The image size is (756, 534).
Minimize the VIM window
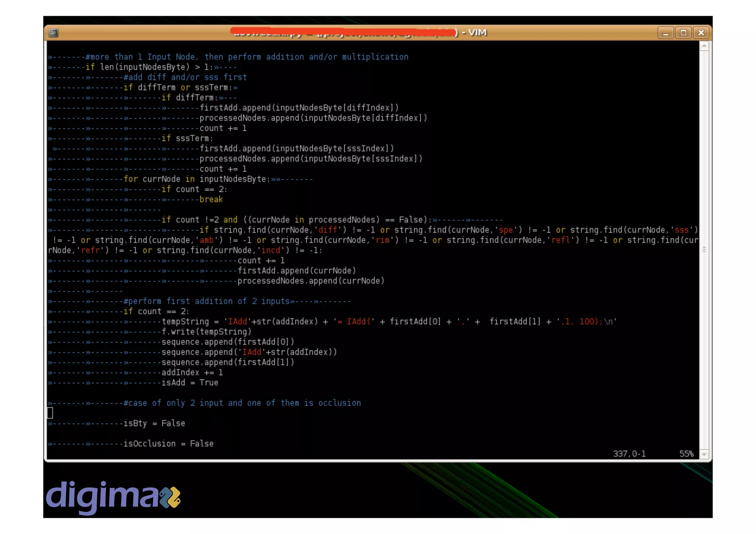click(x=666, y=33)
